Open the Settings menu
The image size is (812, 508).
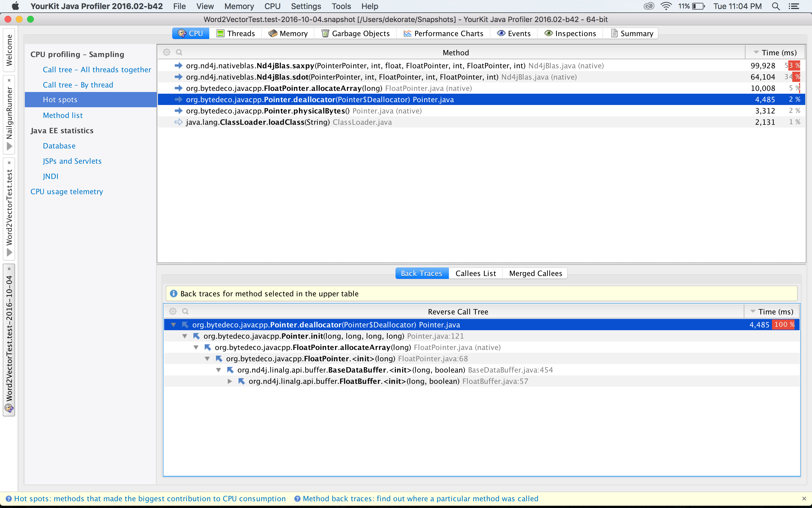[x=306, y=6]
